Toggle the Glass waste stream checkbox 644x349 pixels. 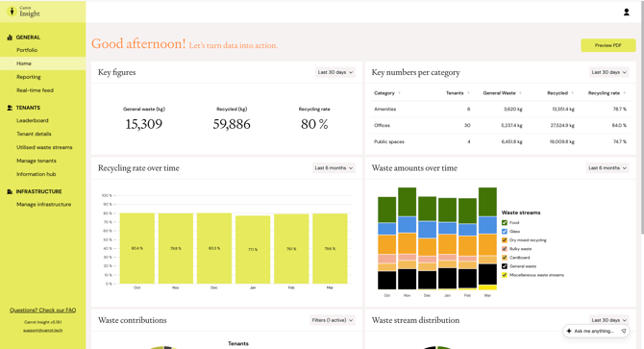pos(505,231)
